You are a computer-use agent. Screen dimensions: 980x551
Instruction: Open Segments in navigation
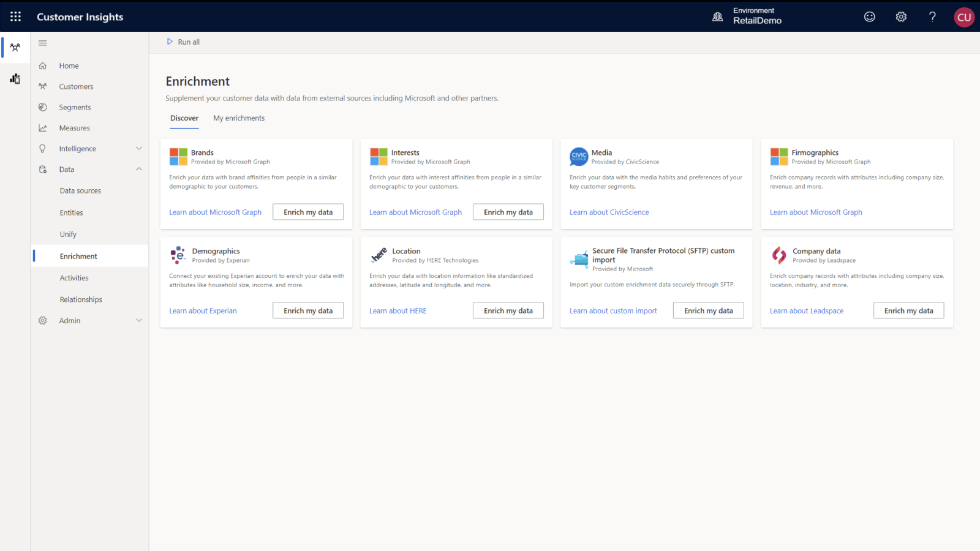75,107
